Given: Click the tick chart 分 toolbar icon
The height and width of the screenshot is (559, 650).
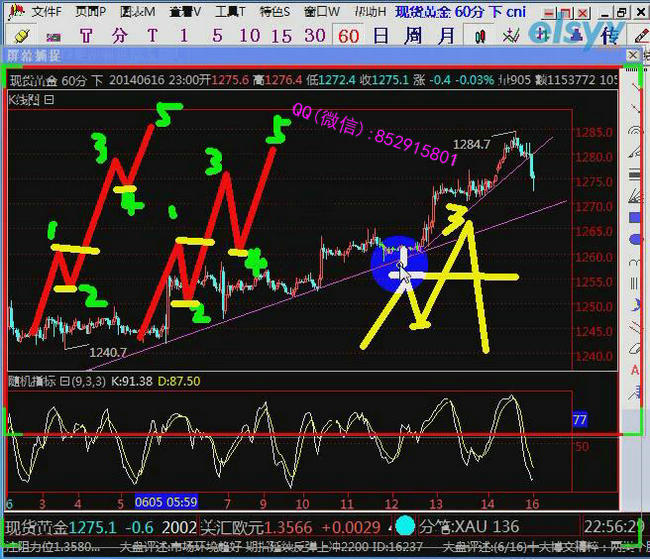Looking at the screenshot, I should (119, 35).
